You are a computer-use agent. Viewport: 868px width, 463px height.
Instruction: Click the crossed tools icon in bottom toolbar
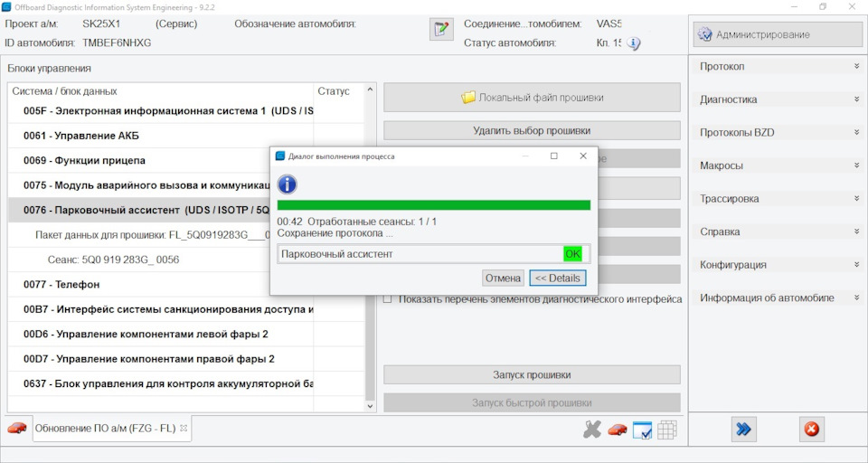591,430
